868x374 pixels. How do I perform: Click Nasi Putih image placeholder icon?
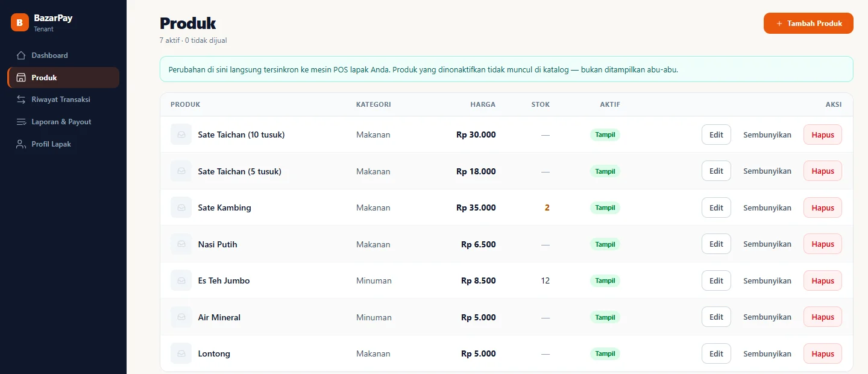[x=181, y=244]
